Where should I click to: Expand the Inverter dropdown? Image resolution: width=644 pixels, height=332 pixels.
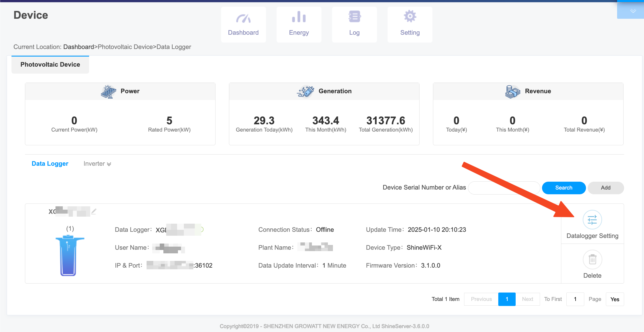click(97, 164)
